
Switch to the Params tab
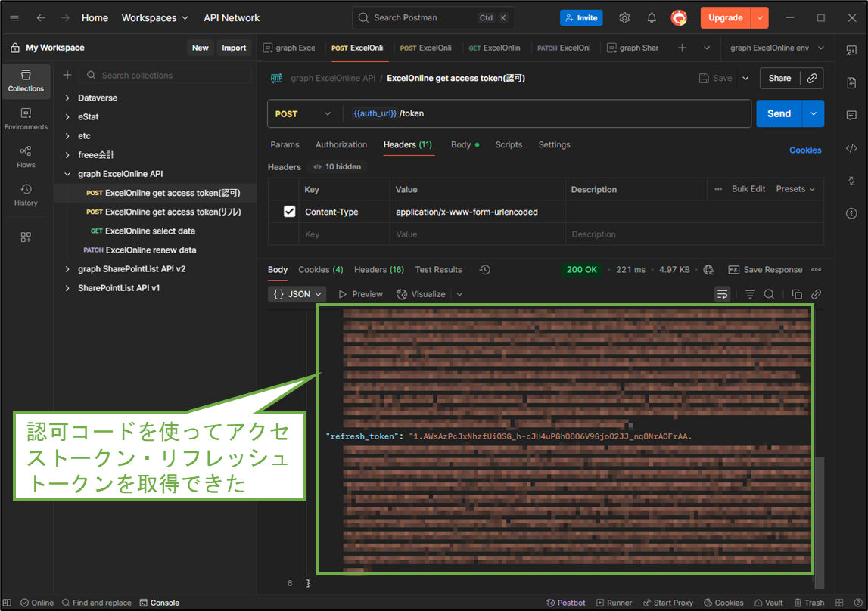click(285, 145)
